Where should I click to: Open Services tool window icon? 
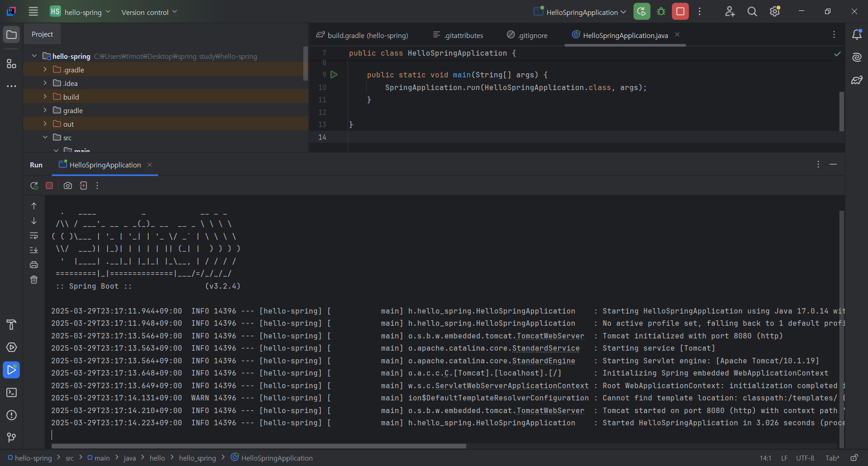coord(12,347)
